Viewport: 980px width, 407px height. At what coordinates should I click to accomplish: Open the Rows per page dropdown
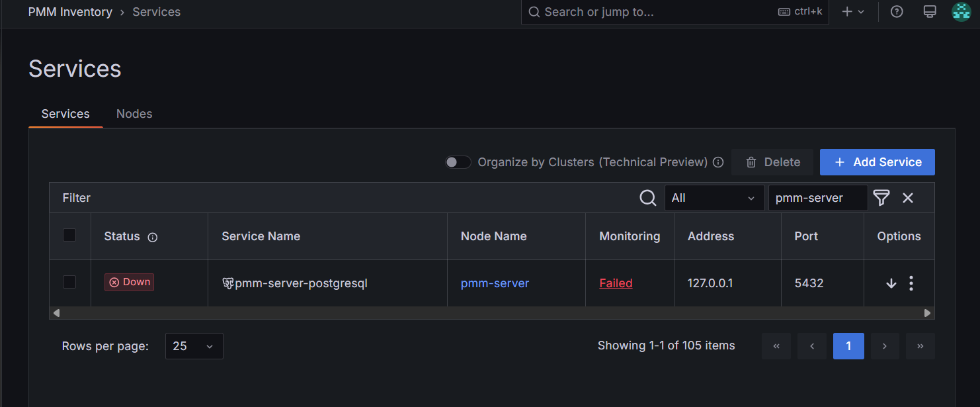[x=194, y=346]
